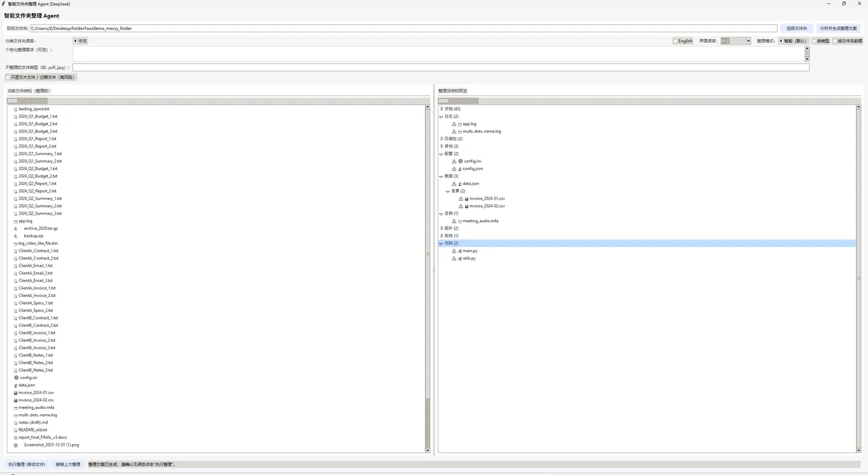Viewport: 868px width, 475px height.
Task: Click the warning icon beside utils.py
Action: tap(454, 259)
